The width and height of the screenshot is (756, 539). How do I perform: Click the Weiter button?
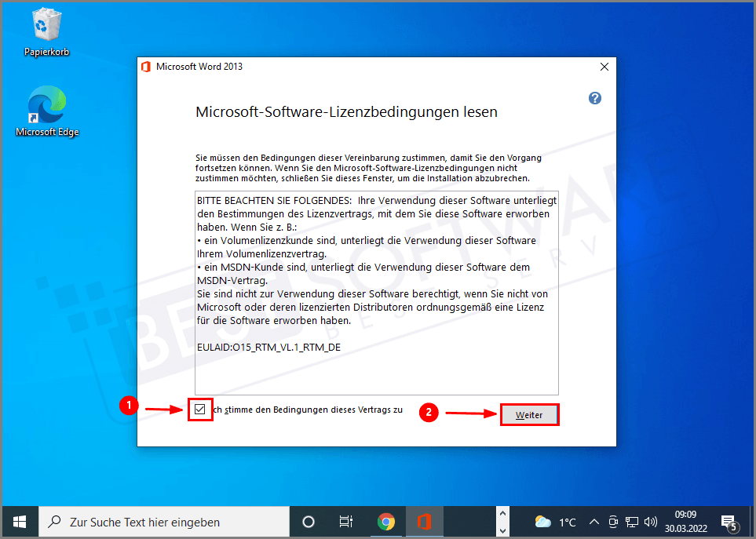529,414
